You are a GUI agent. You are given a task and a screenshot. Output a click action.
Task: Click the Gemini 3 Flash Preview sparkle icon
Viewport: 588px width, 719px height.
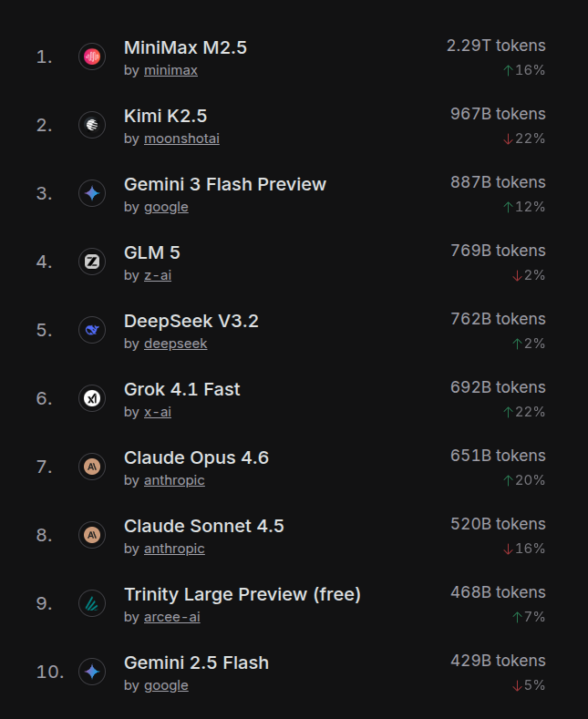92,193
